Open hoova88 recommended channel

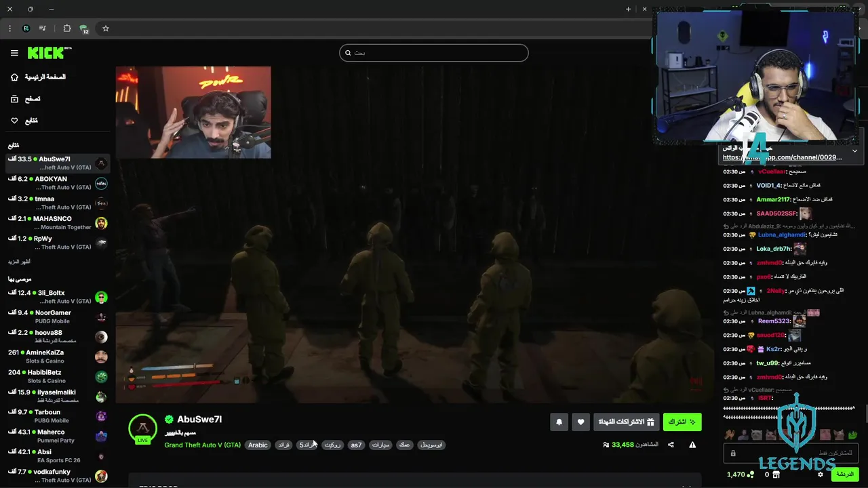pos(57,337)
